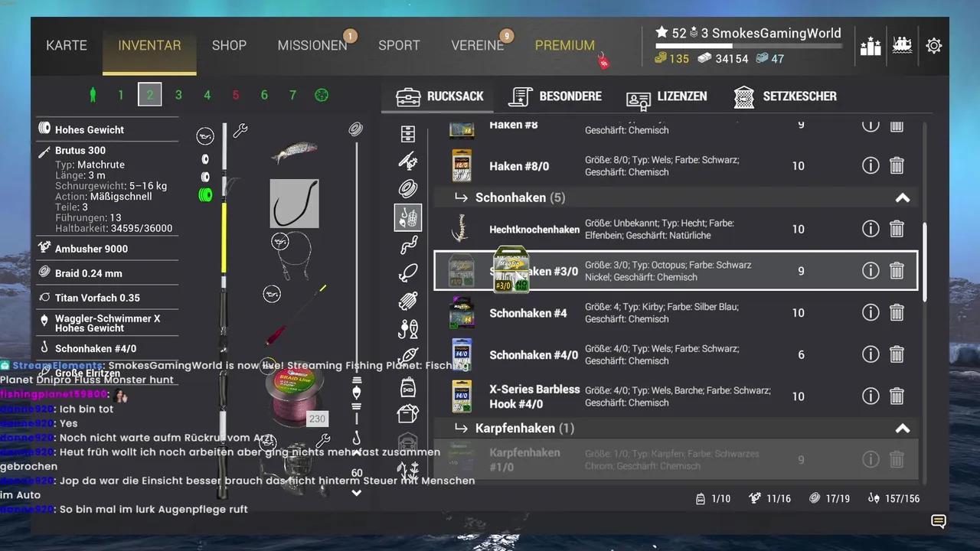Select rod slot 4
The width and height of the screenshot is (980, 551).
(207, 95)
